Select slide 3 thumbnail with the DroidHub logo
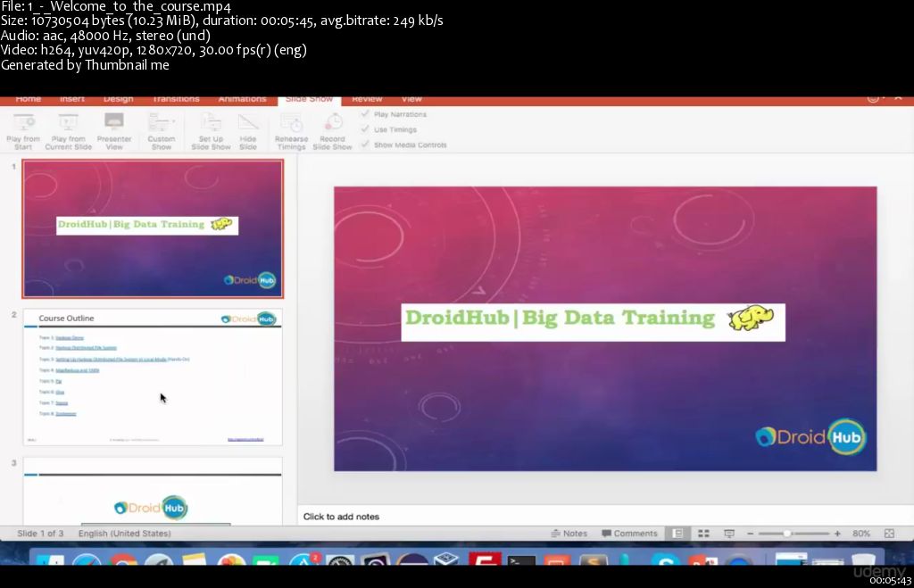914x588 pixels. (153, 492)
